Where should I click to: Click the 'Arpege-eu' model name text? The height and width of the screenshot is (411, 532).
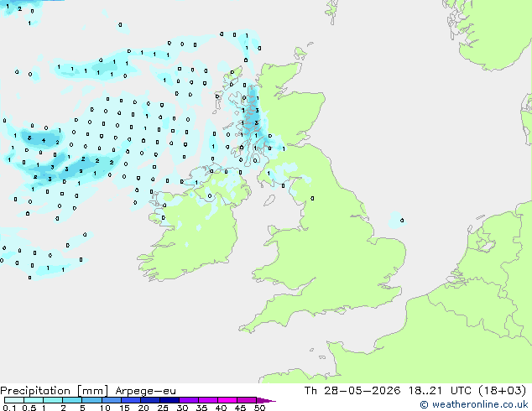(145, 391)
